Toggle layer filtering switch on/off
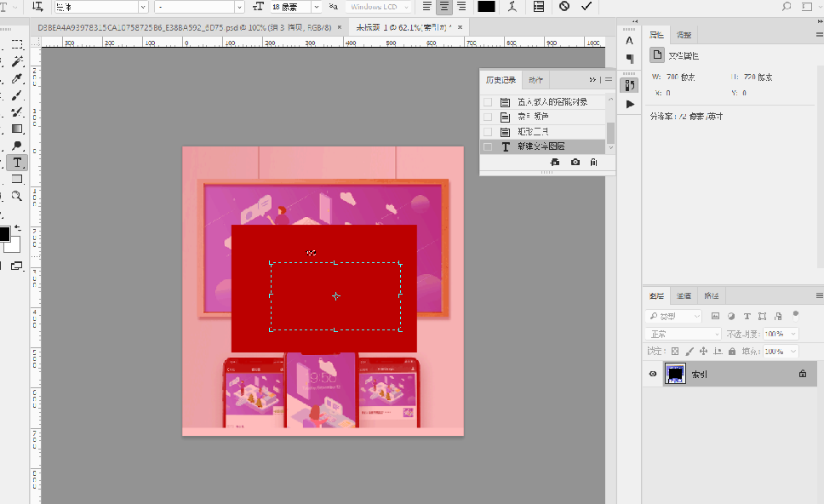 click(x=794, y=316)
